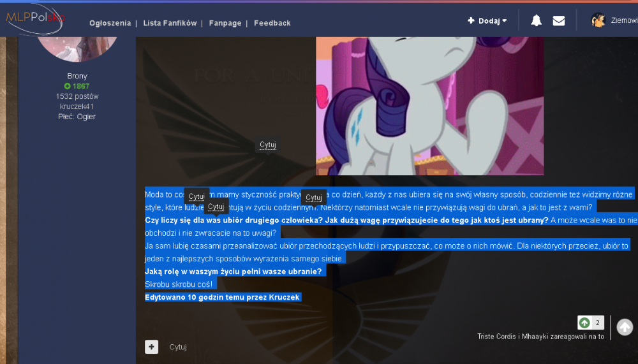Click the Cytuj tooltip above the text

point(268,145)
